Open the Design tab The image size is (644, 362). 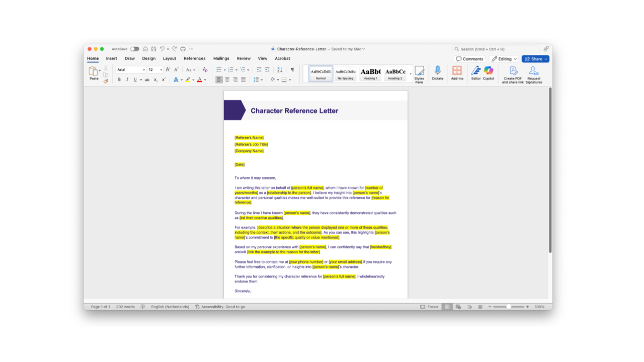149,58
